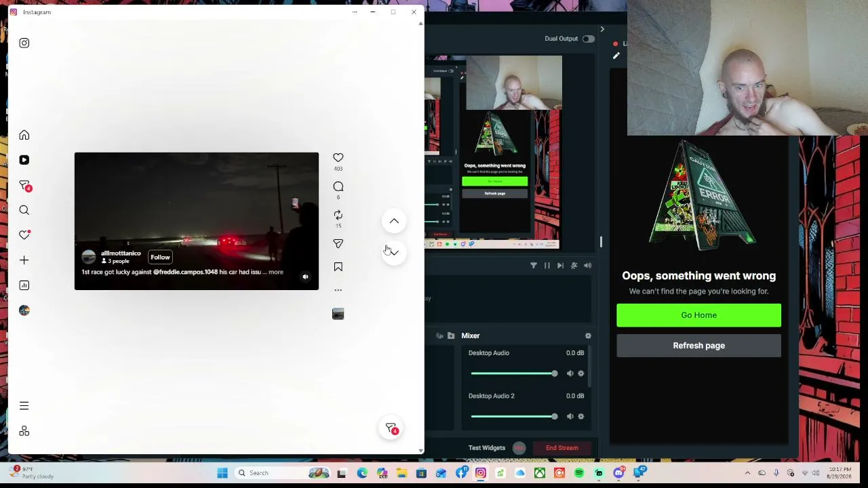Open alllmotttanico avatar on the reel
The image size is (868, 488).
tap(89, 257)
